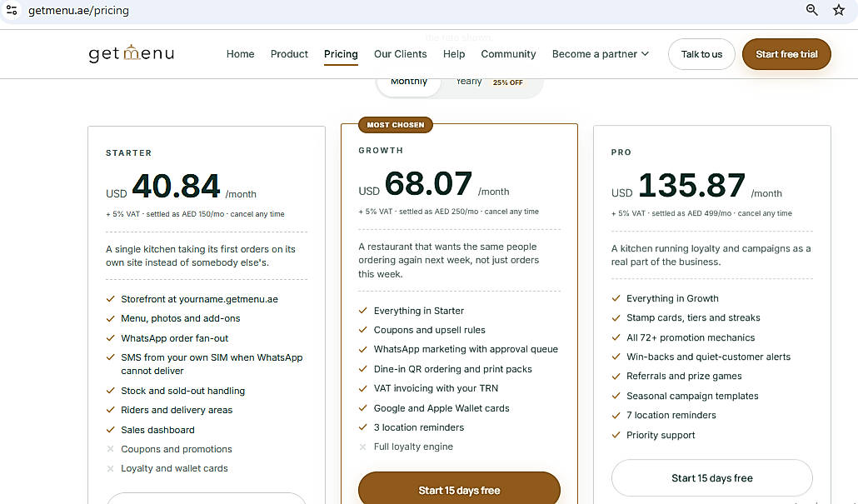The height and width of the screenshot is (504, 858).
Task: Click 'settled as AED 150/mo' note
Action: [x=185, y=214]
